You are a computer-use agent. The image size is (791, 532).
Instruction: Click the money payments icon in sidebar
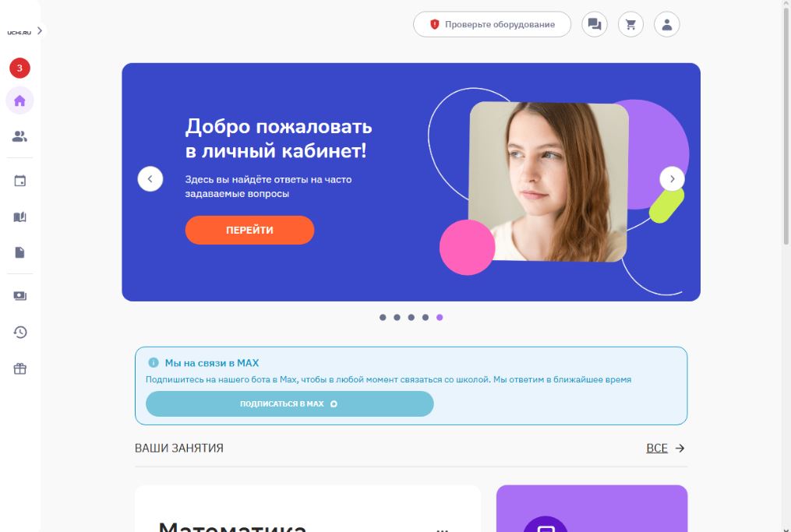(19, 295)
